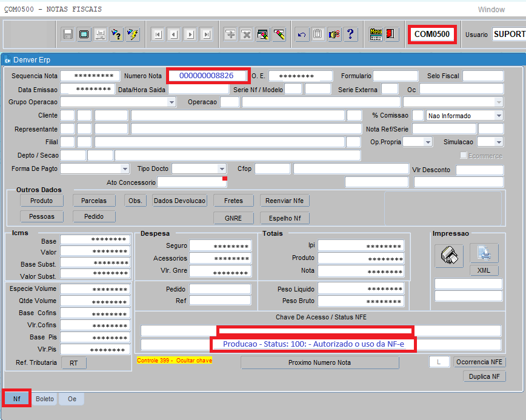The width and height of the screenshot is (526, 420).
Task: Open the Window menu
Action: point(491,9)
